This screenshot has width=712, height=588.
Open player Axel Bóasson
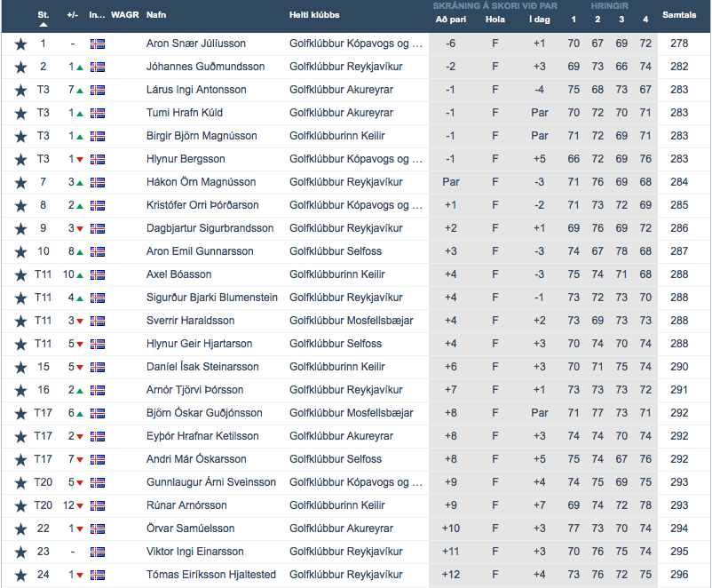click(x=179, y=274)
